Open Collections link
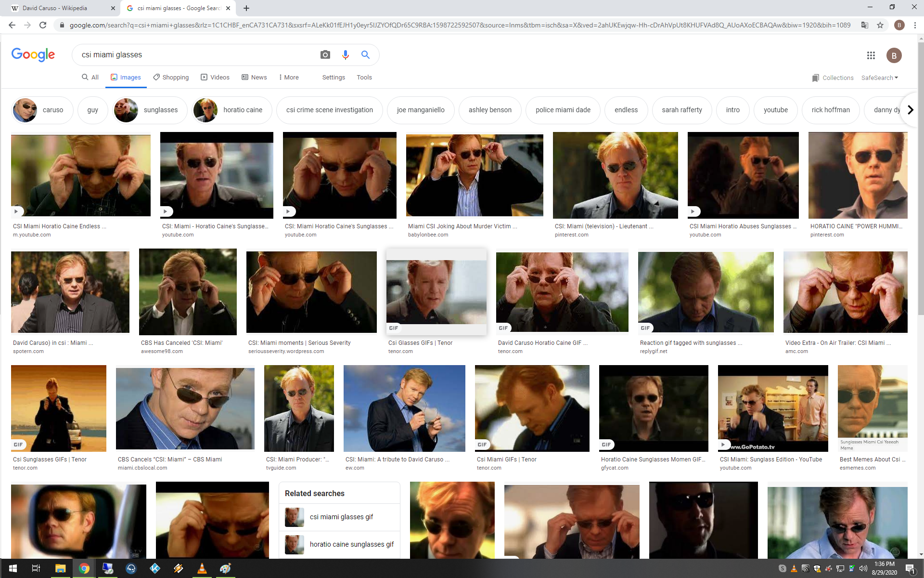This screenshot has height=578, width=924. tap(833, 78)
